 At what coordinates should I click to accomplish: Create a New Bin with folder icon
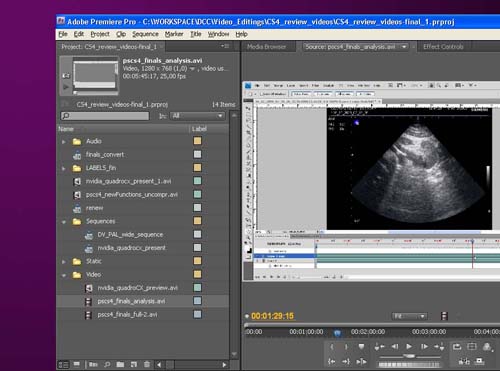point(120,364)
